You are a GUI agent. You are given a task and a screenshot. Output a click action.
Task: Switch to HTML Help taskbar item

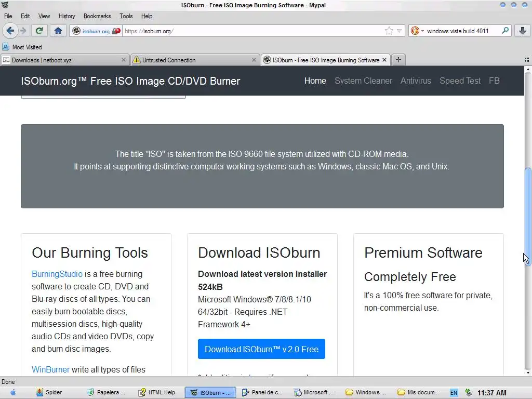(157, 393)
